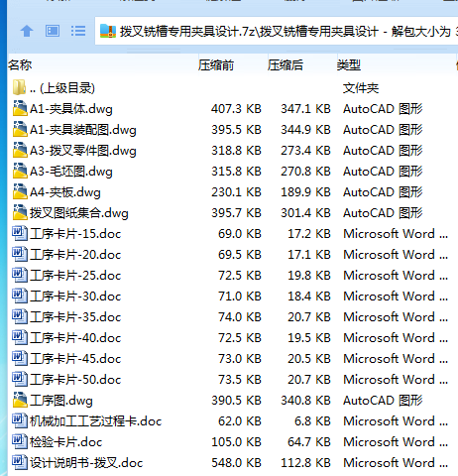Select file 工序卡片-20.doc
The width and height of the screenshot is (458, 476).
click(75, 255)
